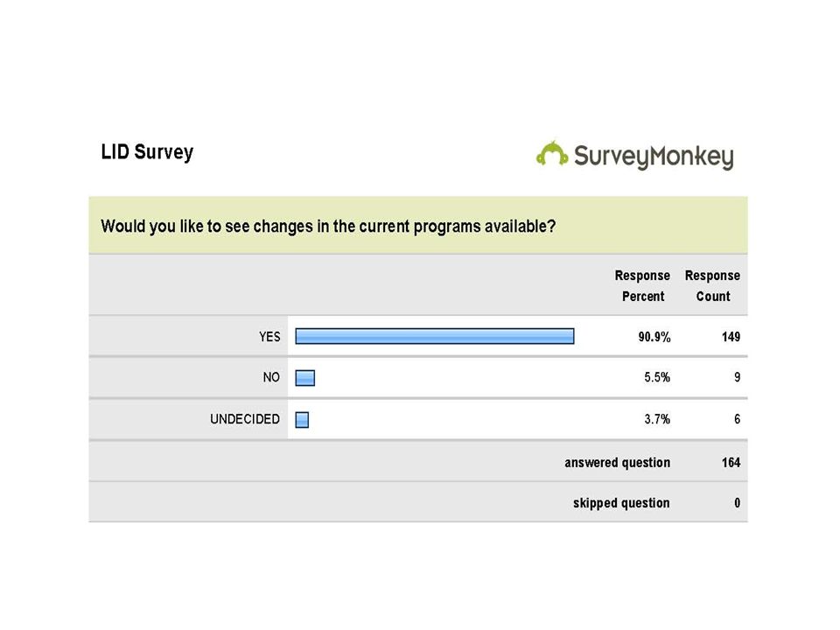The height and width of the screenshot is (630, 840).
Task: Select the NO answer label
Action: [x=271, y=377]
